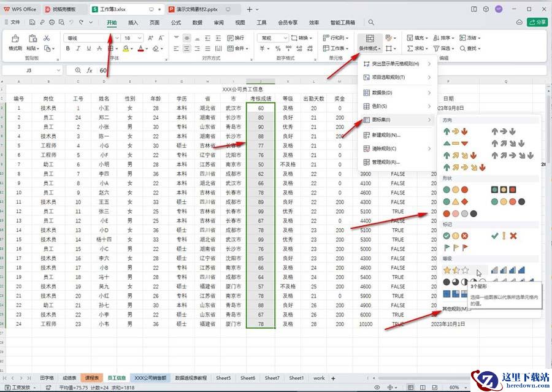Open the font name dropdown (等线)
Image resolution: width=552 pixels, height=392 pixels.
(x=117, y=37)
